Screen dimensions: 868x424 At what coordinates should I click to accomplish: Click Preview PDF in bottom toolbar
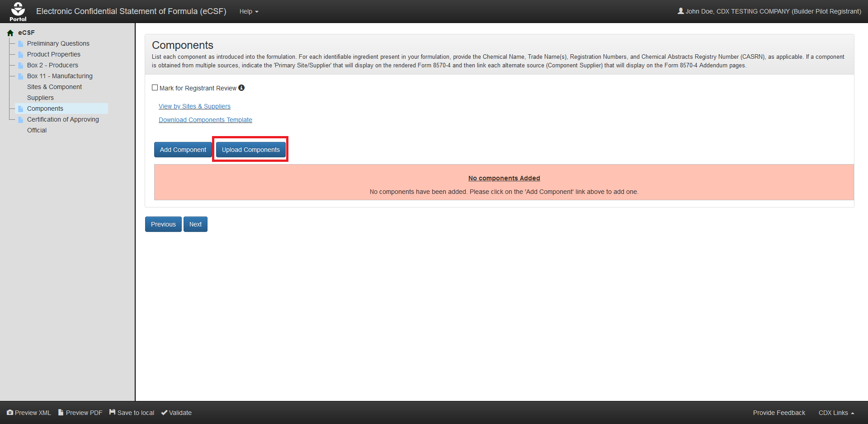pos(80,413)
